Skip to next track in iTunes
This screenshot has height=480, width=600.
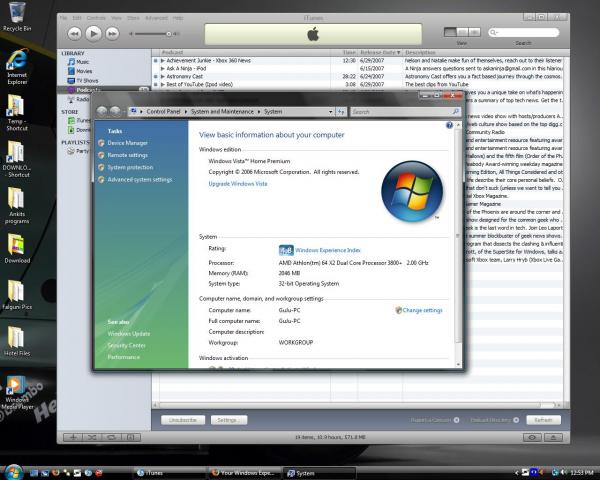112,34
